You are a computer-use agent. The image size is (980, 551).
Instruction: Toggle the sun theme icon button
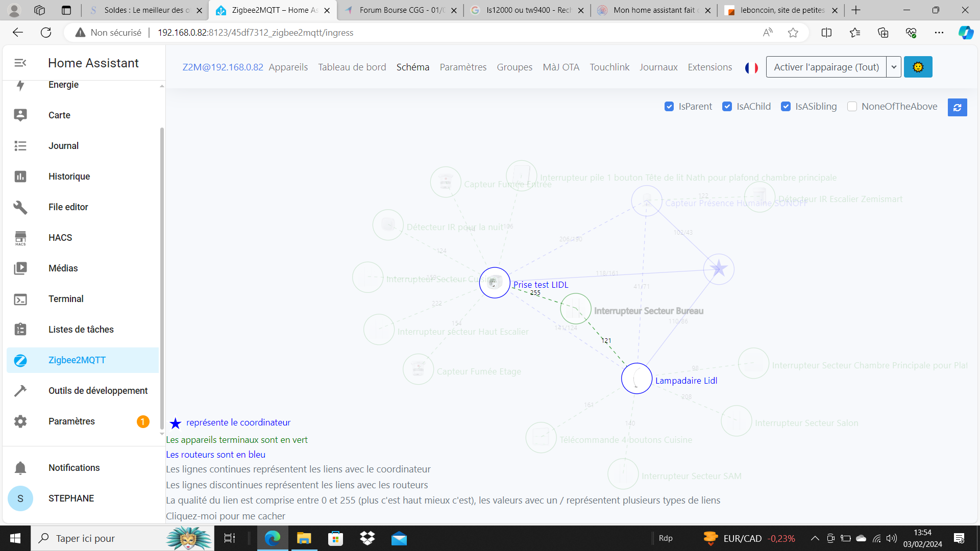point(918,67)
